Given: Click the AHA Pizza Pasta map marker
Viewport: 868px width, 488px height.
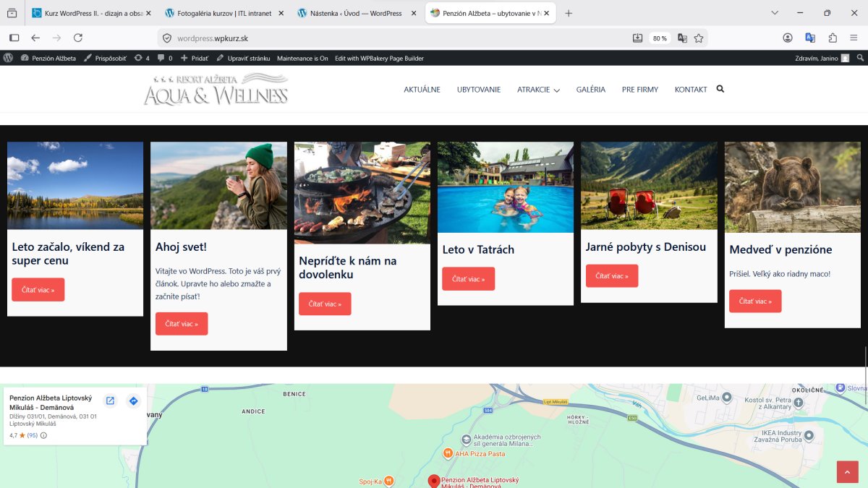Looking at the screenshot, I should (448, 453).
